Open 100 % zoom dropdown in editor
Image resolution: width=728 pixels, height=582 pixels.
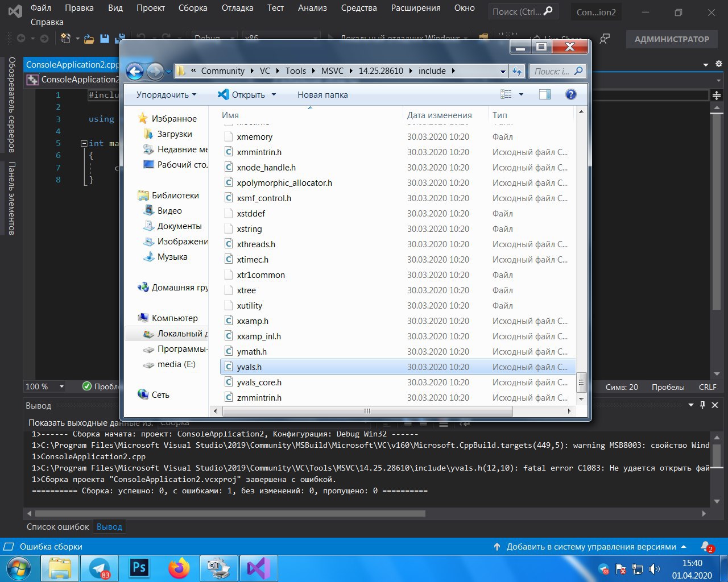point(61,386)
